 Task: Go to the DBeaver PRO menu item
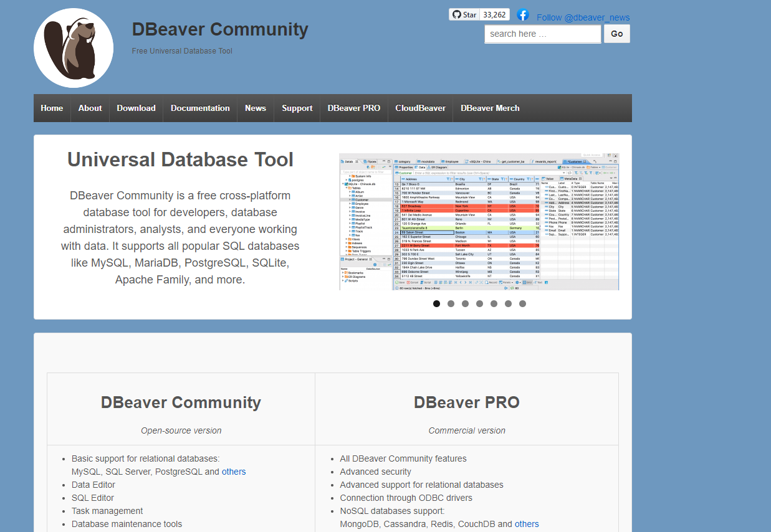point(354,108)
